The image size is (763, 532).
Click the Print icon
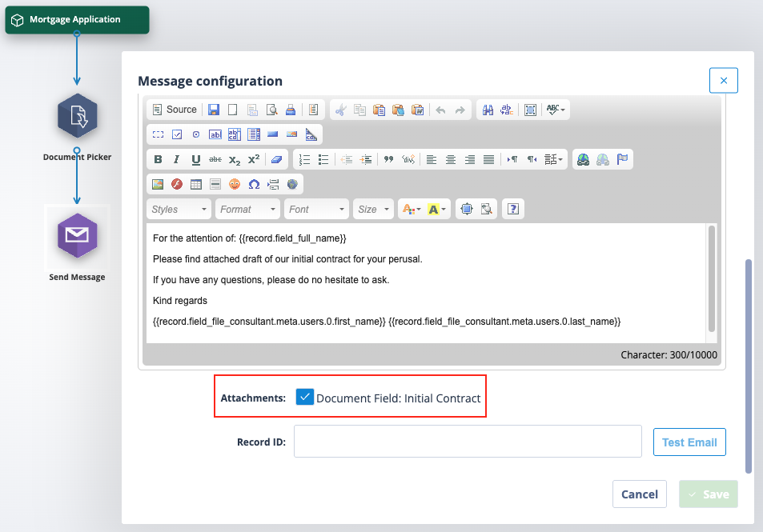click(x=291, y=110)
